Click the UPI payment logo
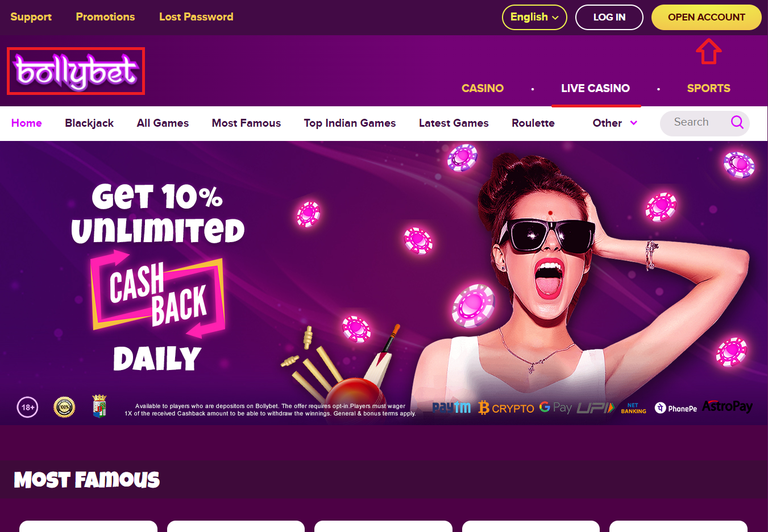 (x=596, y=408)
